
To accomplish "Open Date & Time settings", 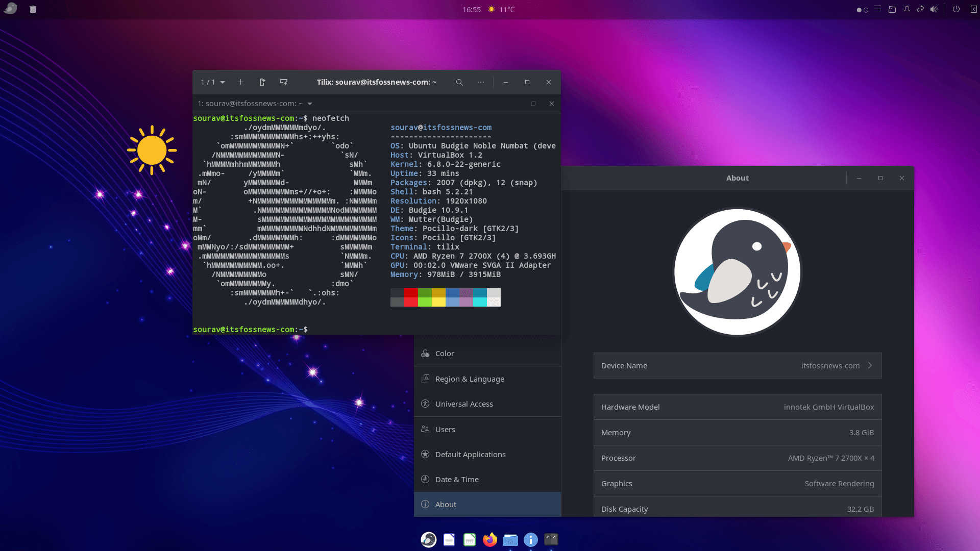I will click(x=456, y=479).
